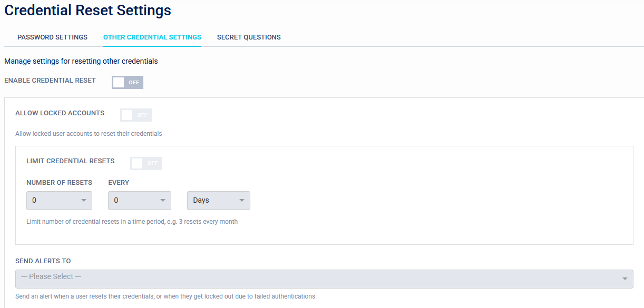Click the Credential Reset Settings heading
Viewport: 644px width, 308px height.
[x=87, y=11]
